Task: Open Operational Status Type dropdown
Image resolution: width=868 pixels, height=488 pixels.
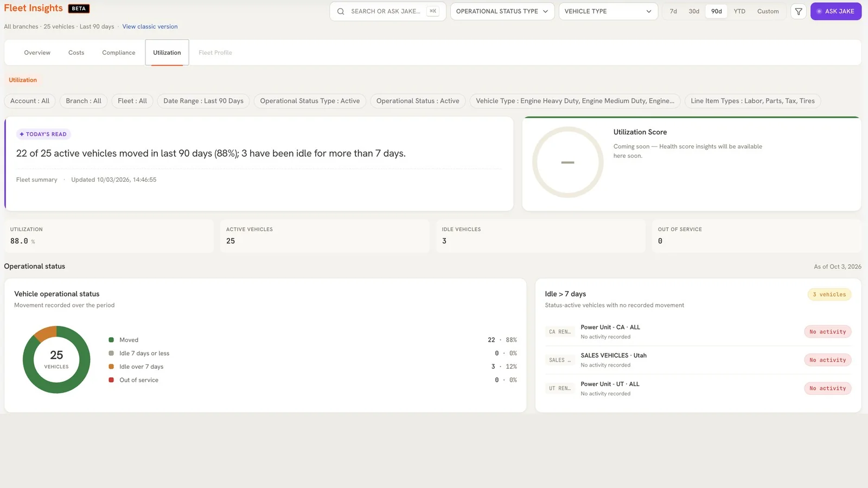Action: [x=502, y=11]
